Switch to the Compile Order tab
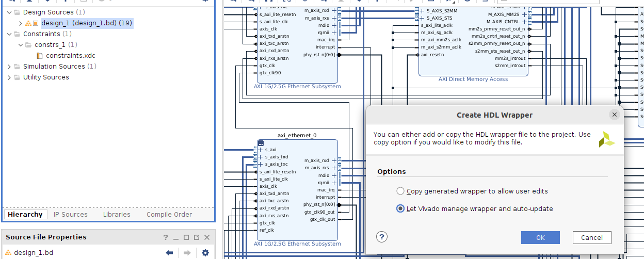Screen dimensions: 644x259 coord(169,214)
